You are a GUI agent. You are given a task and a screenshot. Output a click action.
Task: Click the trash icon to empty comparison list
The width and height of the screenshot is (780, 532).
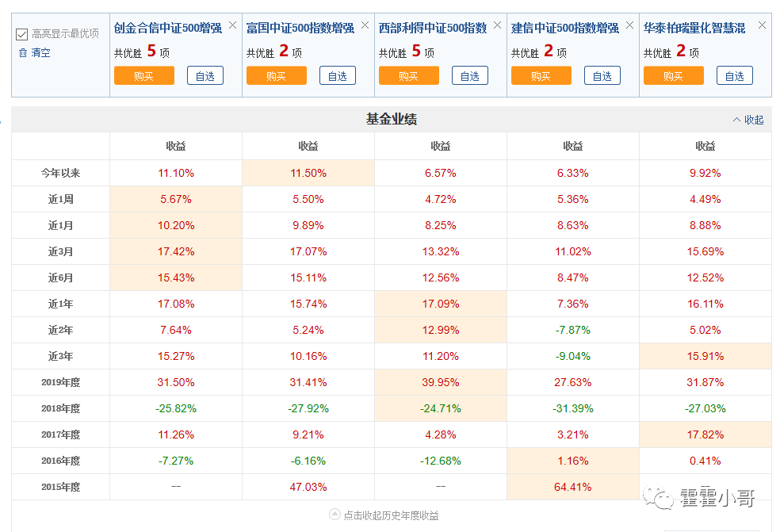point(25,52)
